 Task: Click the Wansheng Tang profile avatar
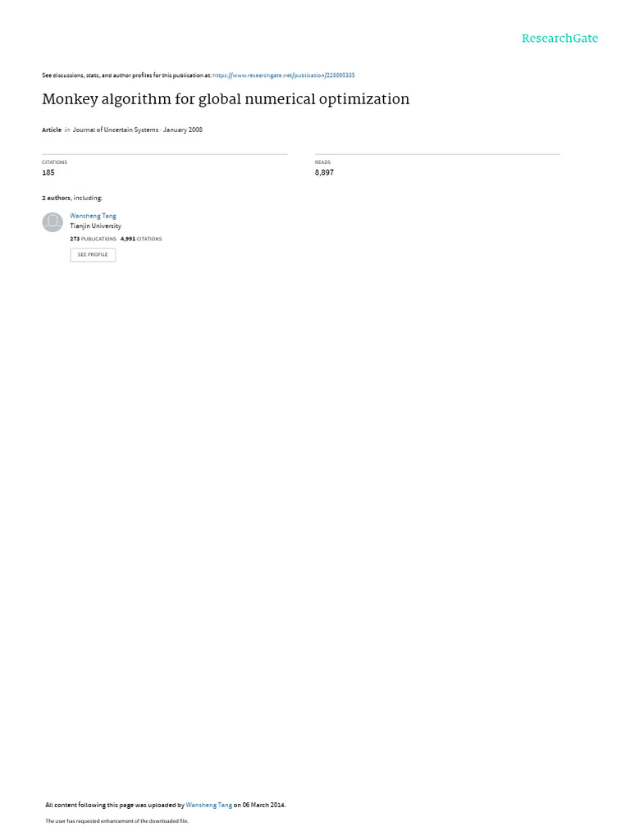point(52,221)
